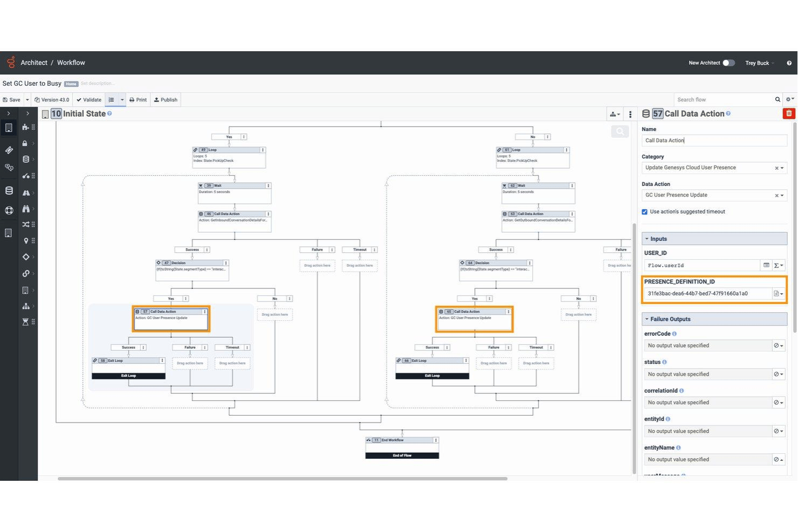Select the lock icon toolbox category
The width and height of the screenshot is (798, 532).
coord(25,143)
